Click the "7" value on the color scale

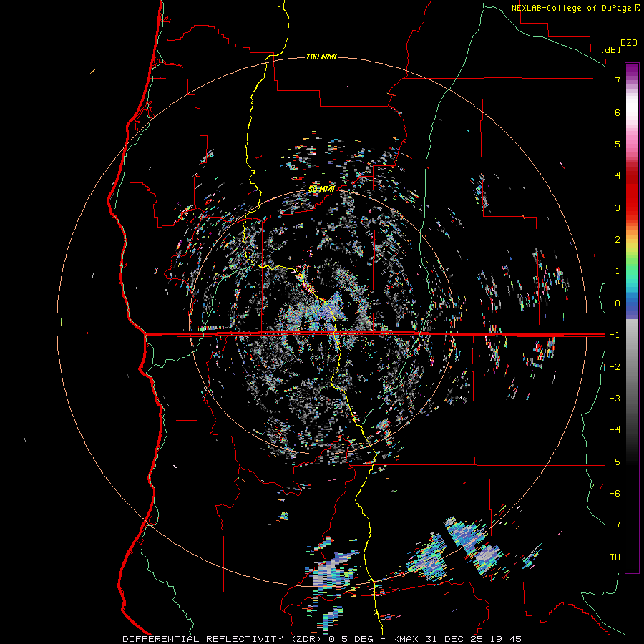pos(618,80)
